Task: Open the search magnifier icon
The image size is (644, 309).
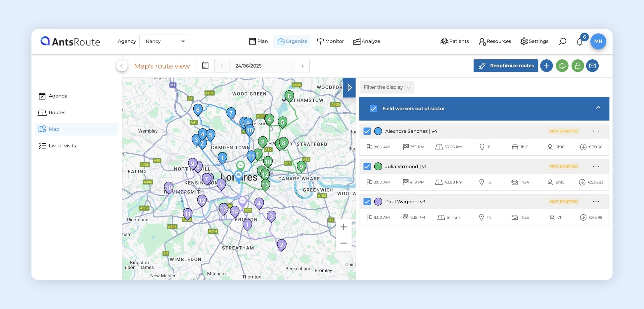Action: 562,41
